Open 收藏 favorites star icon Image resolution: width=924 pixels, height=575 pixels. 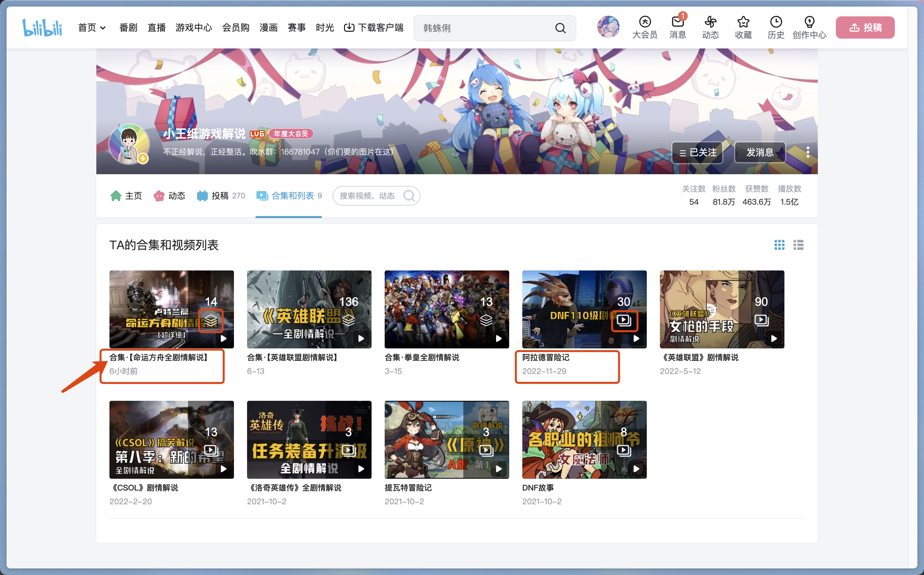tap(743, 23)
